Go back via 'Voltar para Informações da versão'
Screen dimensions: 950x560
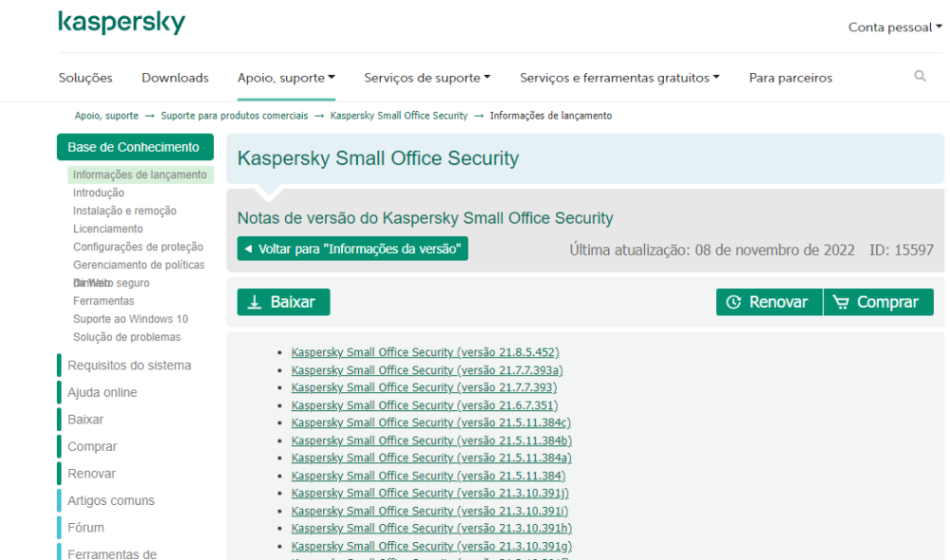click(x=352, y=249)
